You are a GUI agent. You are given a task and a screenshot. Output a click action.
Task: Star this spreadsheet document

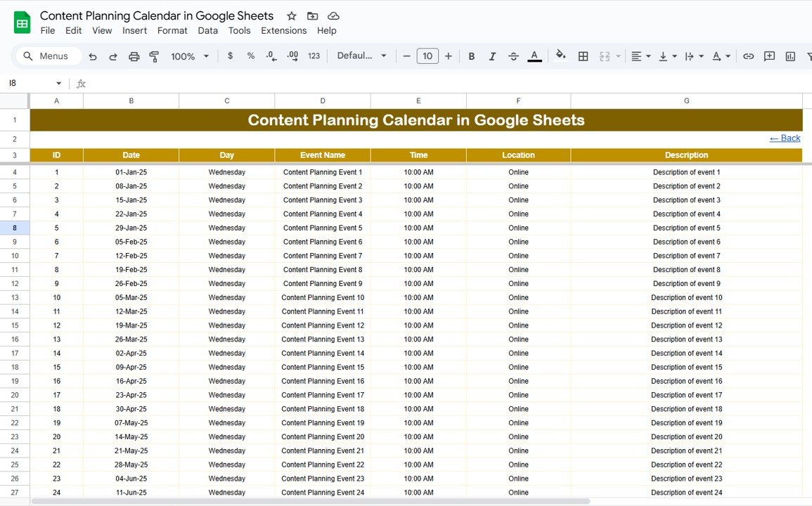[291, 16]
